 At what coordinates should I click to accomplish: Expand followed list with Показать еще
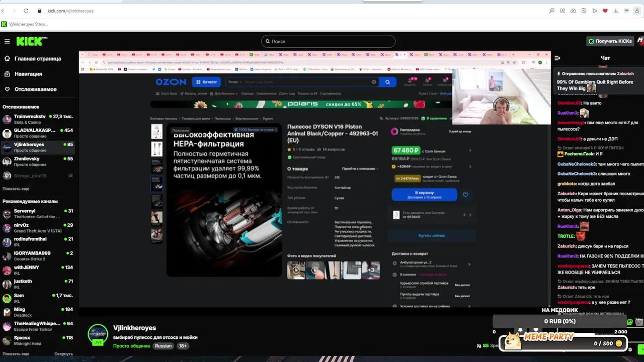tap(16, 189)
